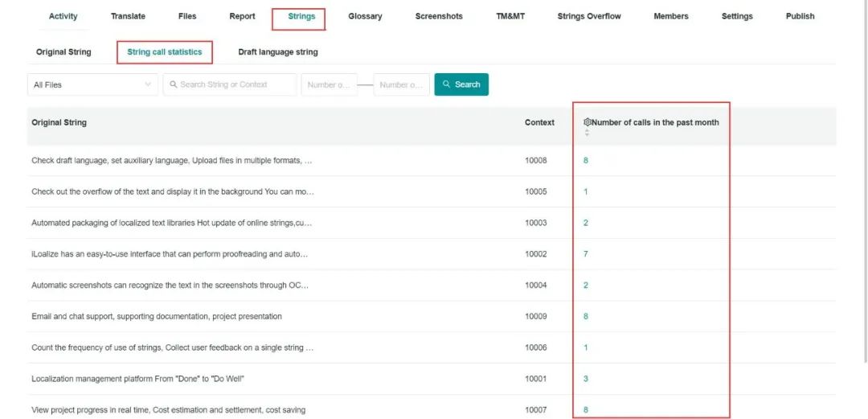This screenshot has width=868, height=419.
Task: Open the TM&MT tab
Action: (x=510, y=16)
